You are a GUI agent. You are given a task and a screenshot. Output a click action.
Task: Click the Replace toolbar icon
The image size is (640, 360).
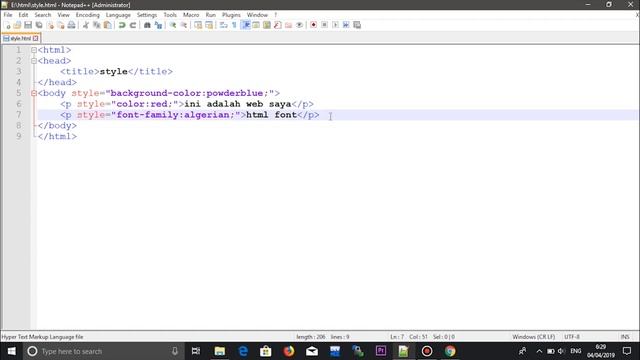(x=158, y=25)
